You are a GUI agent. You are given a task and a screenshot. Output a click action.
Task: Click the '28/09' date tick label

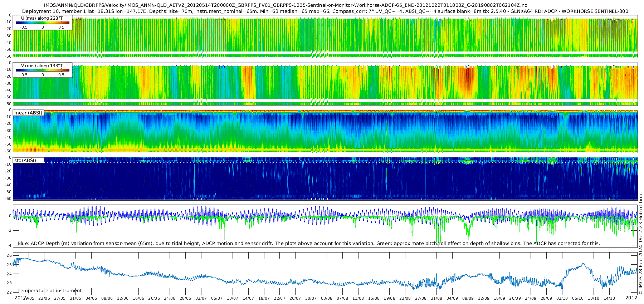tap(546, 298)
